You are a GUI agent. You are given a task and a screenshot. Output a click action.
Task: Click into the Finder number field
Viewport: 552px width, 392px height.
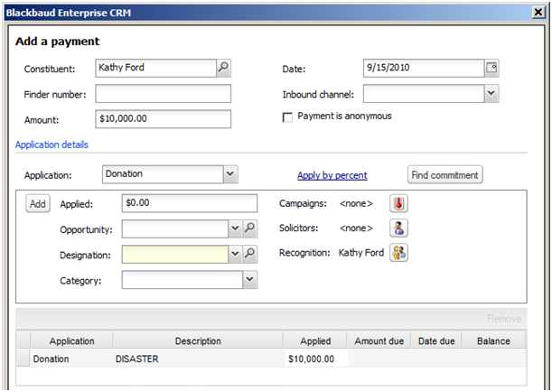(x=164, y=94)
